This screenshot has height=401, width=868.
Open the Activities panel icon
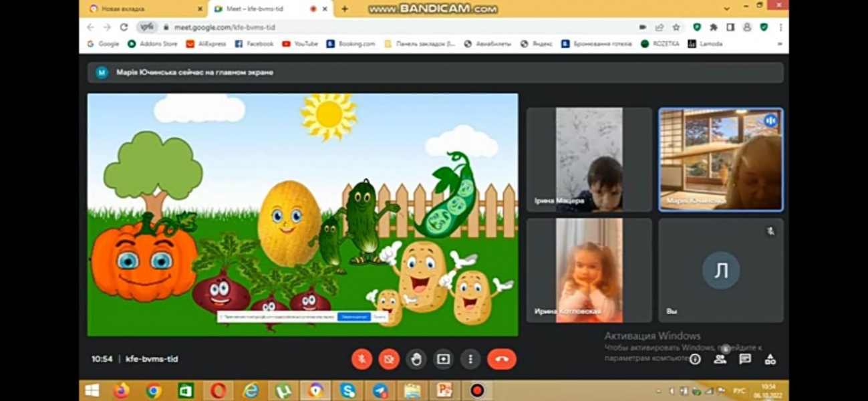point(770,359)
